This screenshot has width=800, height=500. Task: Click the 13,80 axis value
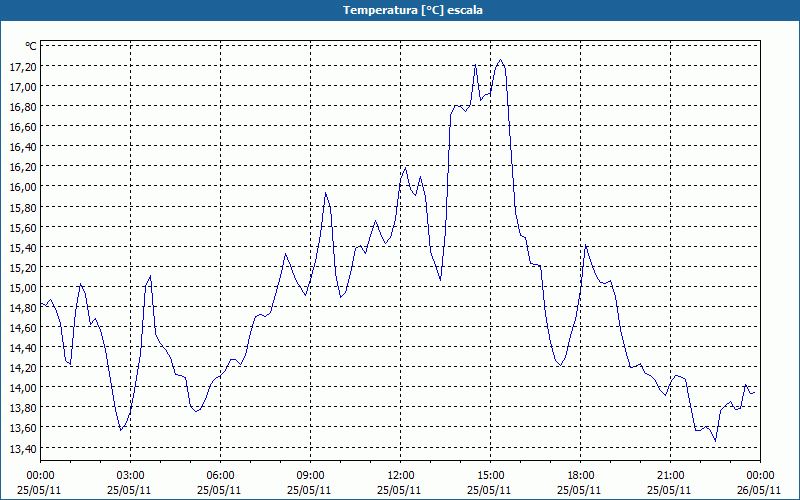[x=23, y=408]
